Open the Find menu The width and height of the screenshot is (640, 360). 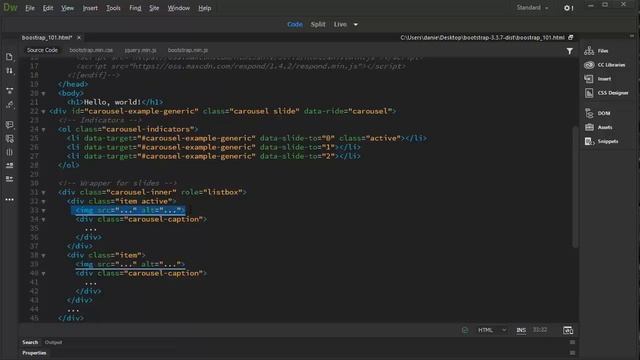(x=135, y=8)
